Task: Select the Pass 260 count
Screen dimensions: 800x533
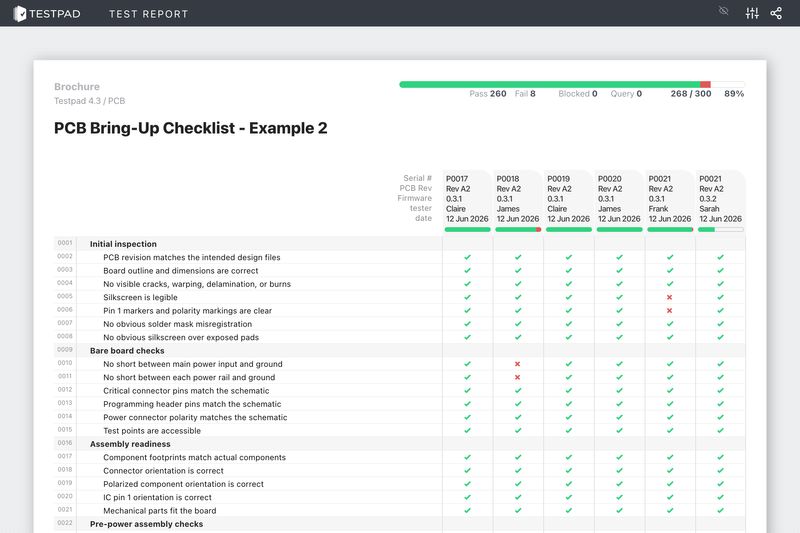Action: [488, 94]
